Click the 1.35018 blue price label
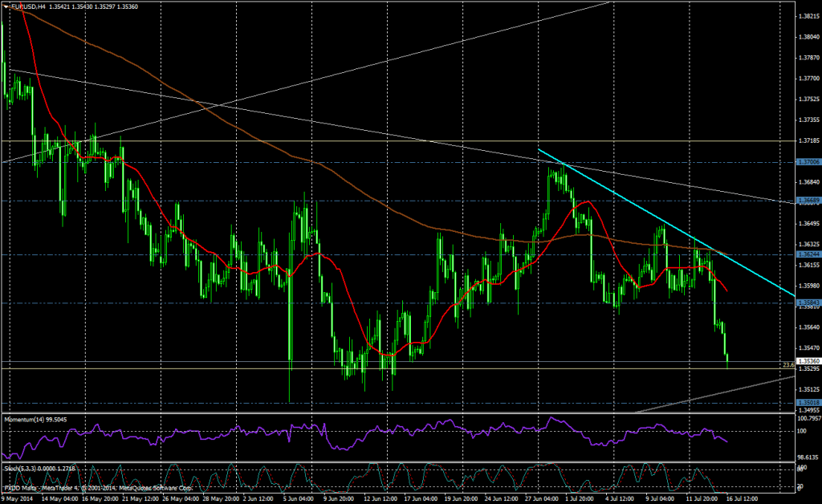The height and width of the screenshot is (504, 822). click(x=808, y=402)
